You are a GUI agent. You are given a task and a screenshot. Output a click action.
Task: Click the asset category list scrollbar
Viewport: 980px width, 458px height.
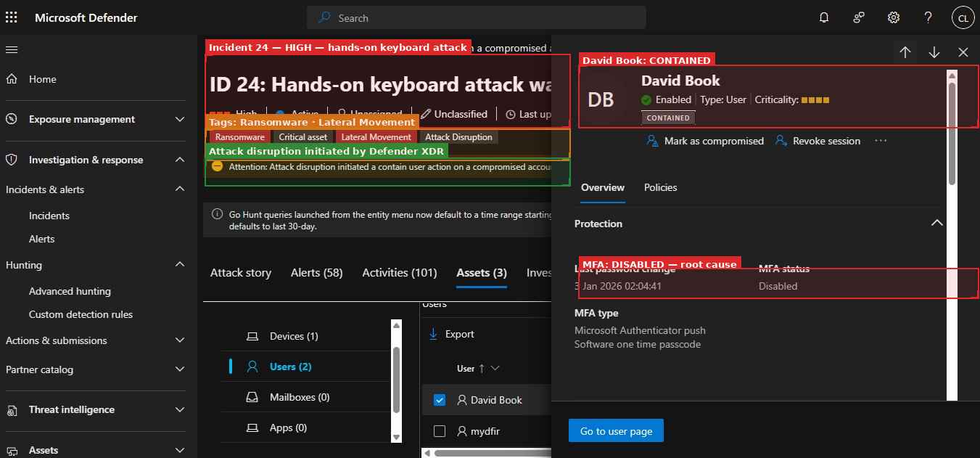396,381
